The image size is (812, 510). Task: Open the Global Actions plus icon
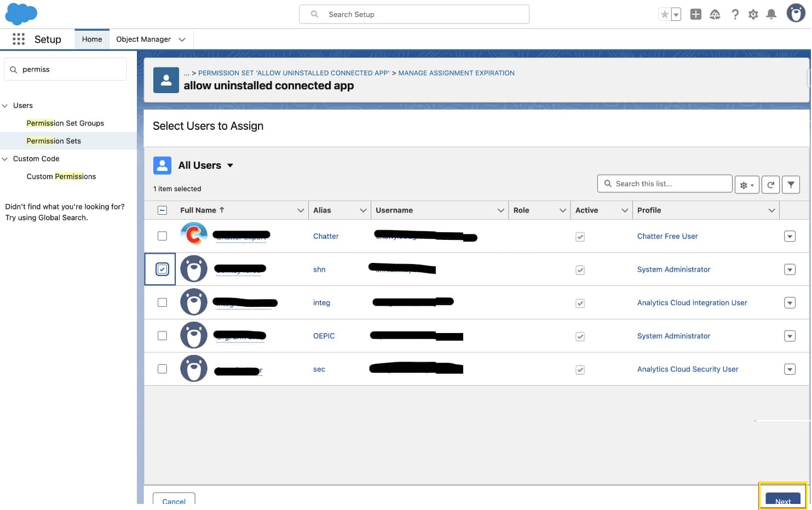695,14
